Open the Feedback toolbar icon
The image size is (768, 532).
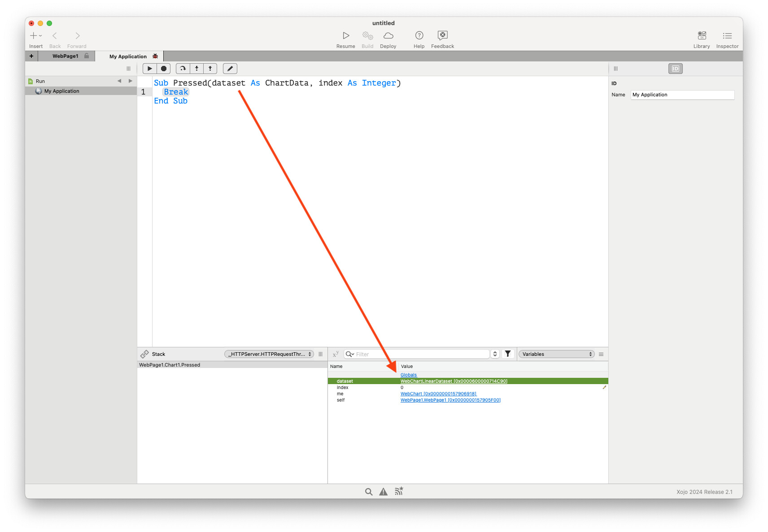pos(442,35)
